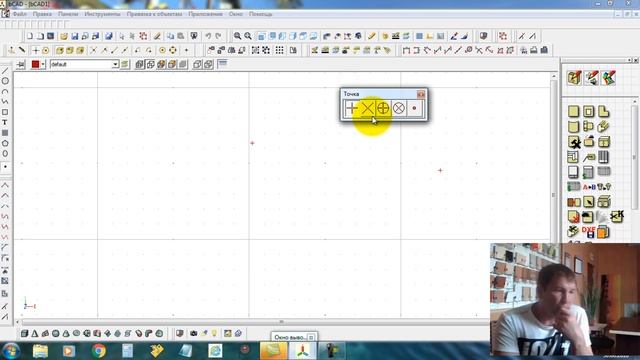Click the camera icon in bottom toolbar
Viewport: 640px width, 360px height.
[193, 333]
